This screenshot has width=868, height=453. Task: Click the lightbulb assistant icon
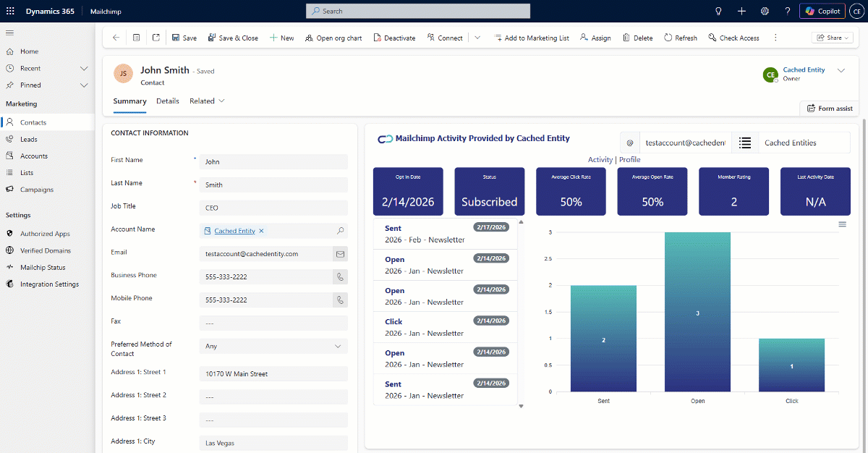pos(718,11)
